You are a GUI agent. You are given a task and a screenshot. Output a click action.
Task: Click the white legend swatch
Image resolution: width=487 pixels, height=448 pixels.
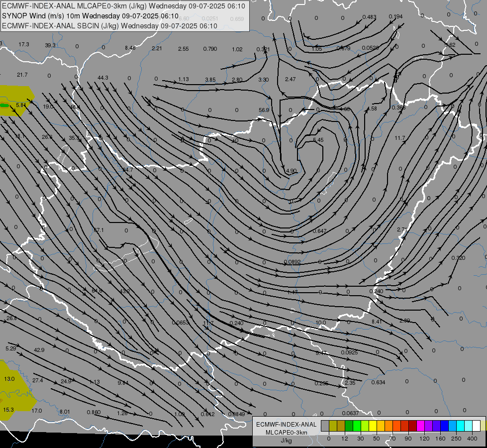[x=476, y=426]
